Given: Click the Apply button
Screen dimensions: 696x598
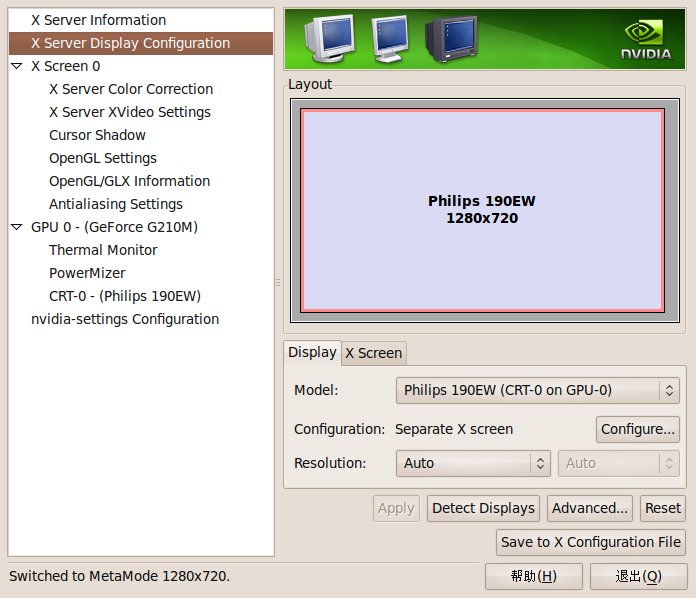Looking at the screenshot, I should (x=396, y=508).
